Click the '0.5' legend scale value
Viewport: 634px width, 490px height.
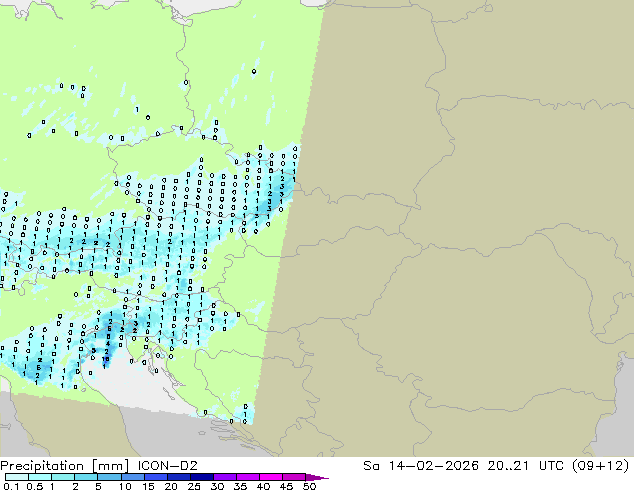[35, 486]
